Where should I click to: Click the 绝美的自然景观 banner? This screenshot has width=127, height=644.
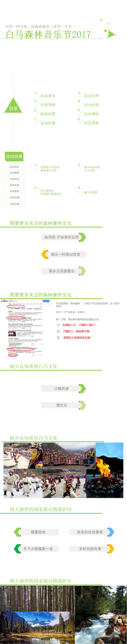tap(90, 532)
